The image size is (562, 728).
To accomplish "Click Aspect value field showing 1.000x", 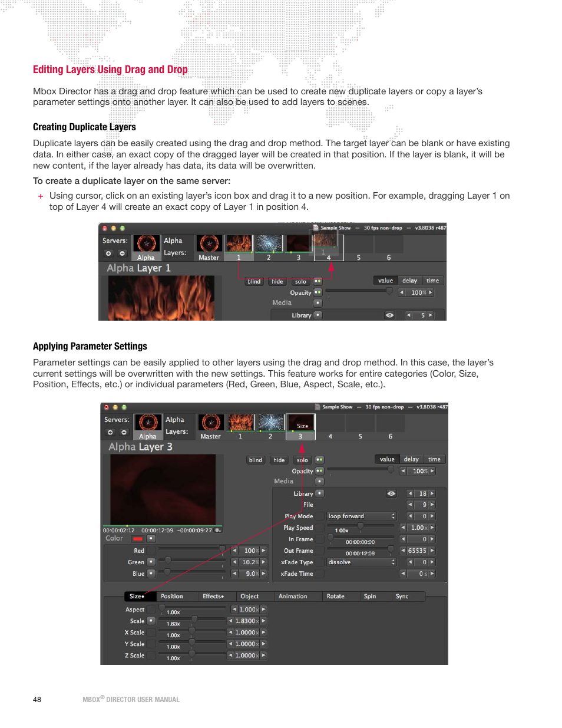I will click(249, 610).
